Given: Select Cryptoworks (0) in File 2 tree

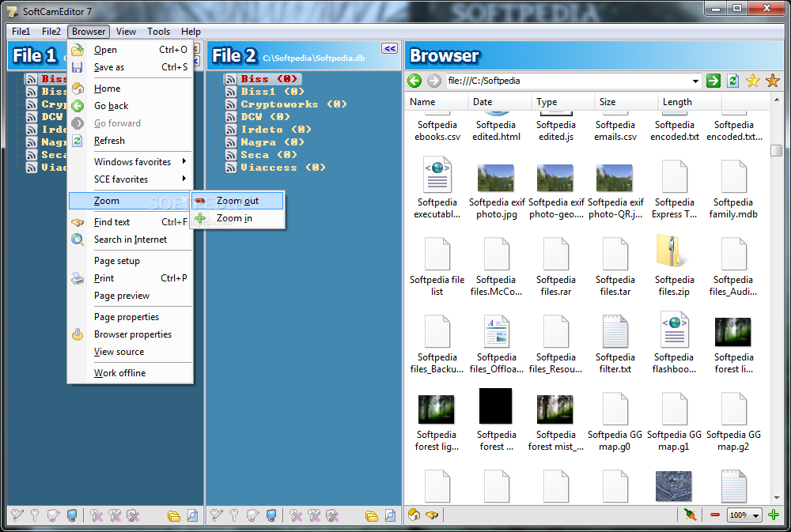Looking at the screenshot, I should pyautogui.click(x=293, y=104).
